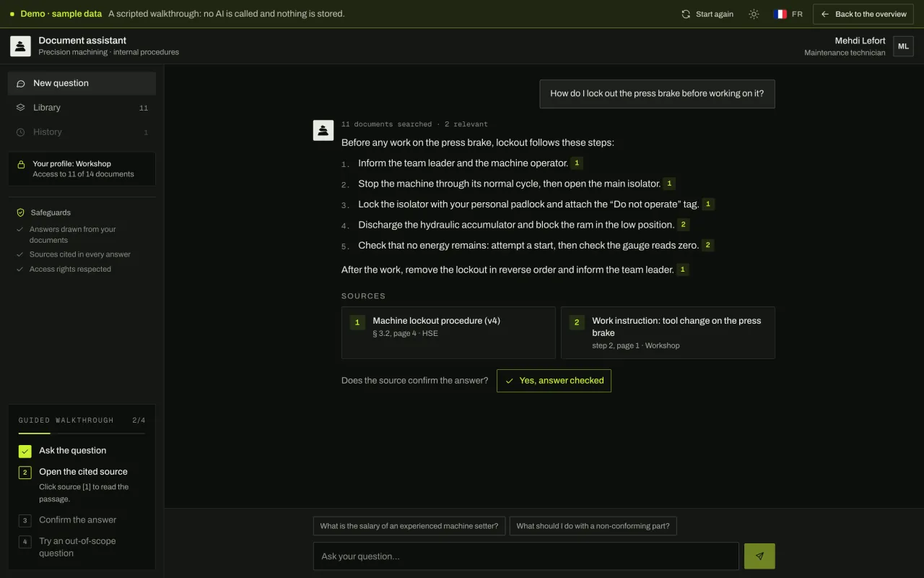Click the back arrow in overview button
Viewport: 924px width, 578px height.
[x=825, y=14]
